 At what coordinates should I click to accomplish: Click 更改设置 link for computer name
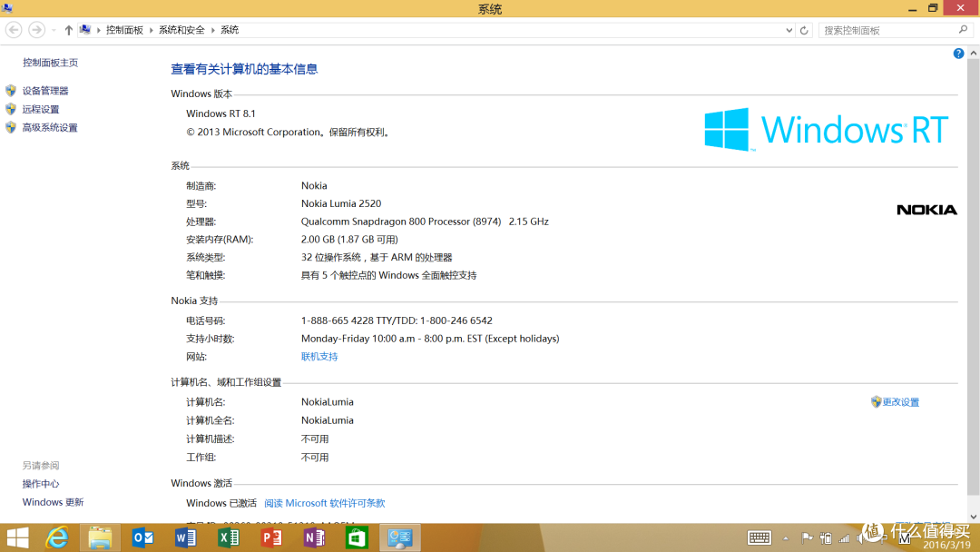(x=901, y=402)
